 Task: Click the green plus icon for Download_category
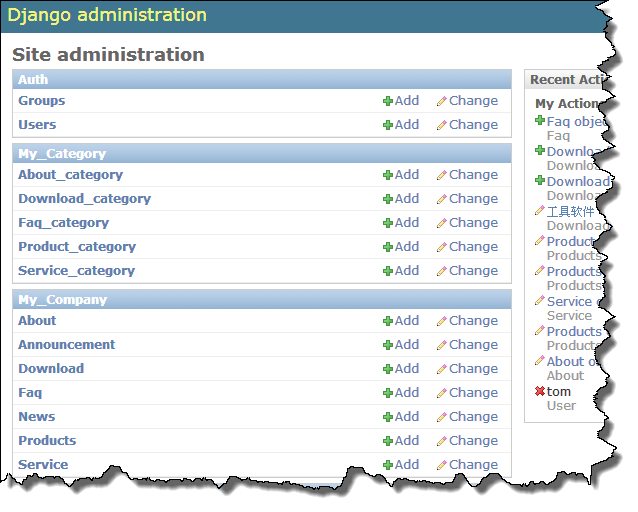click(388, 199)
